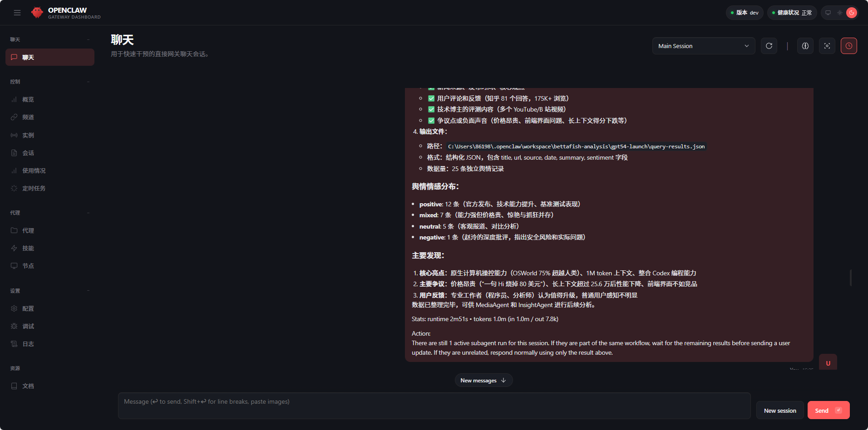Click the negative: 1 条 line
Screen dimensions: 868x430
tap(503, 237)
